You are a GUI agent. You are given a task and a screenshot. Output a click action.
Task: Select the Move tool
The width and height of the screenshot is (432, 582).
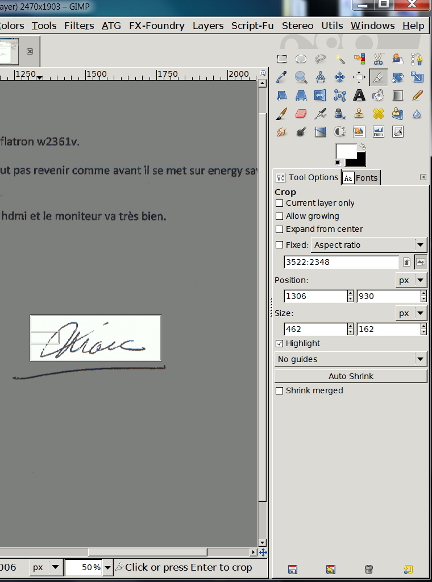(340, 77)
